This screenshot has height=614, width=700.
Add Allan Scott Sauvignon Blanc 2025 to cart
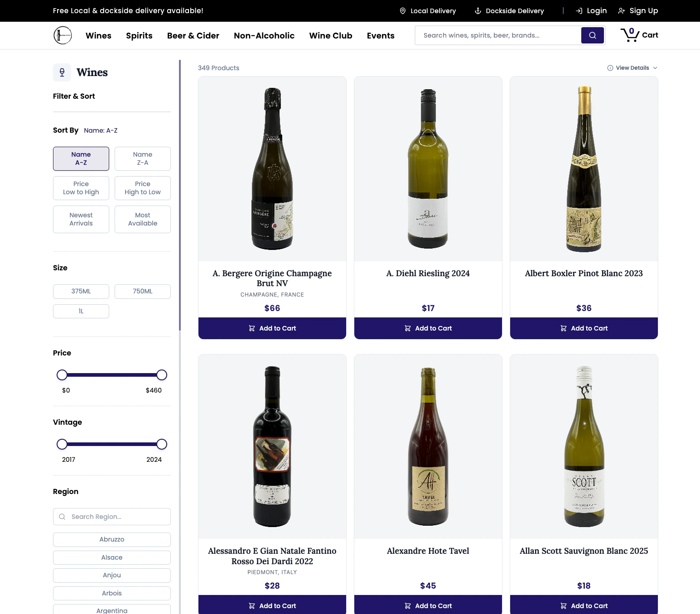(584, 604)
